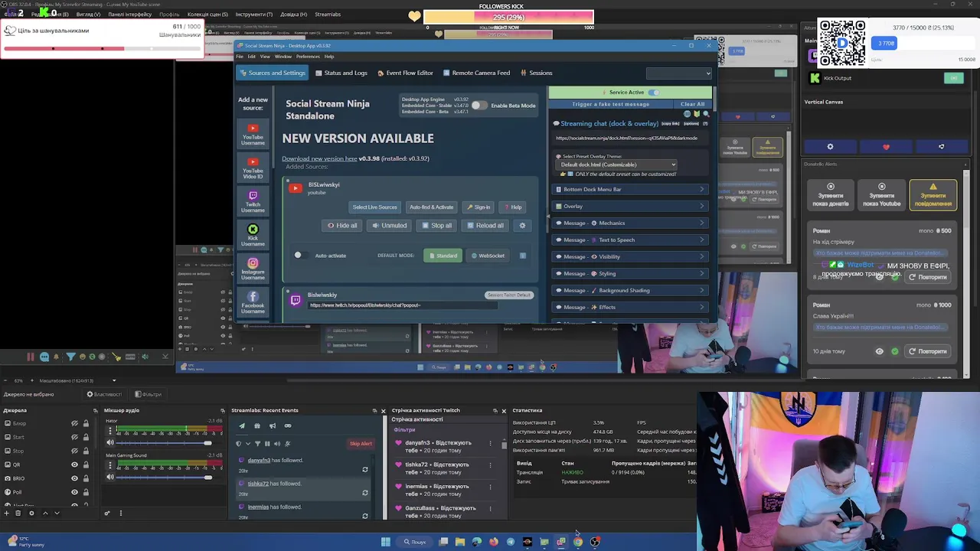Open the dropdown in Social Stream Ninja tab bar
This screenshot has width=980, height=551.
[678, 73]
